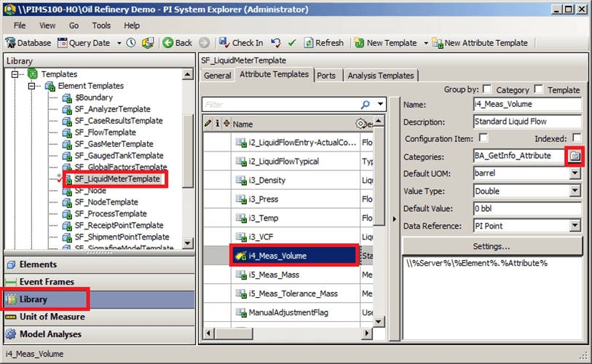Switch to the General tab

218,76
